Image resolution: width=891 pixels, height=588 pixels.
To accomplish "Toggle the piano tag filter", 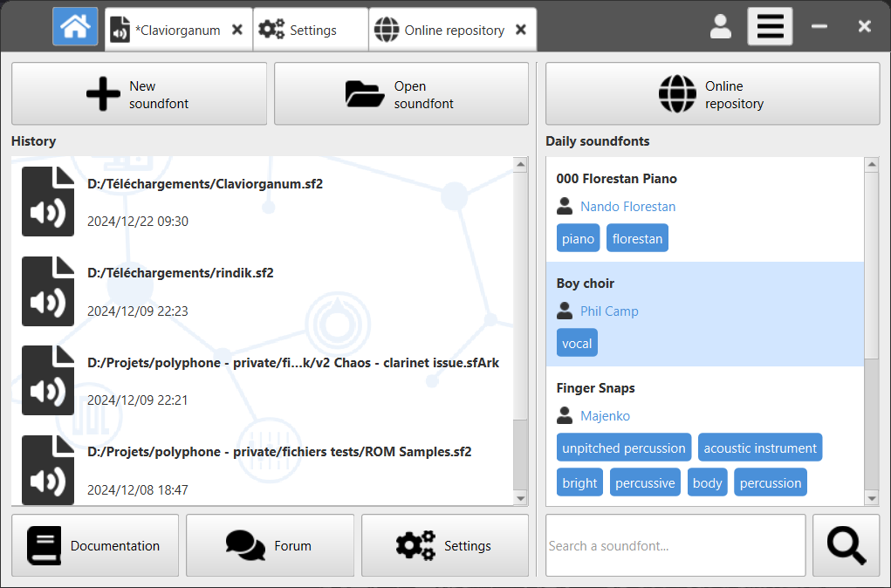I will coord(578,237).
